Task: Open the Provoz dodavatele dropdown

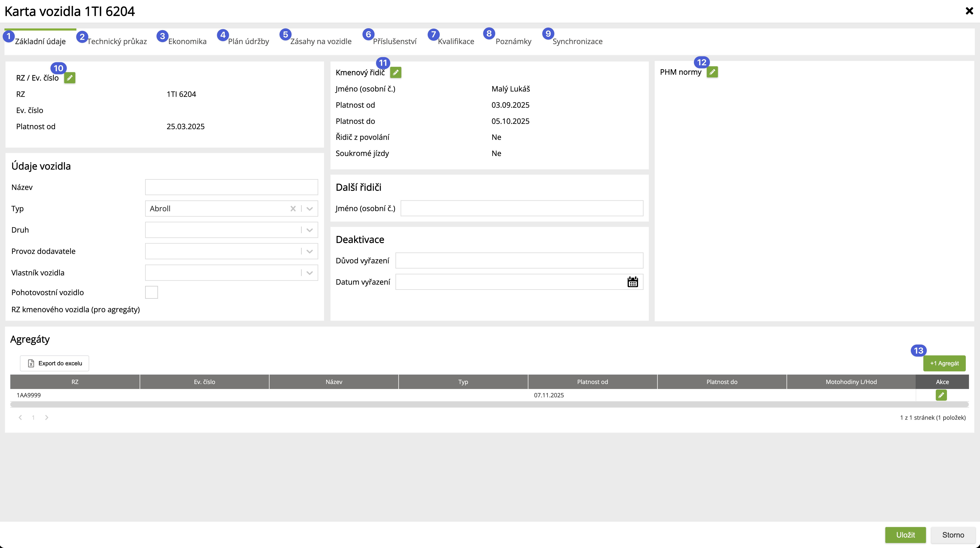Action: point(309,251)
